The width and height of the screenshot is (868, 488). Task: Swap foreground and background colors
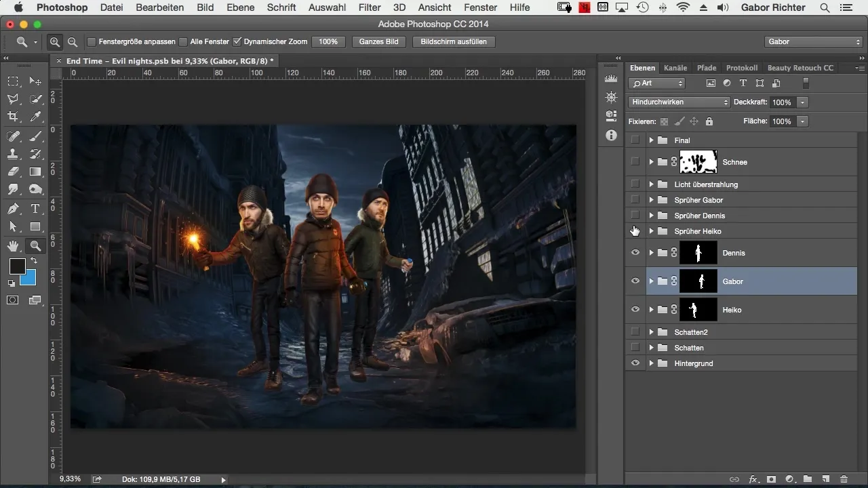(33, 260)
